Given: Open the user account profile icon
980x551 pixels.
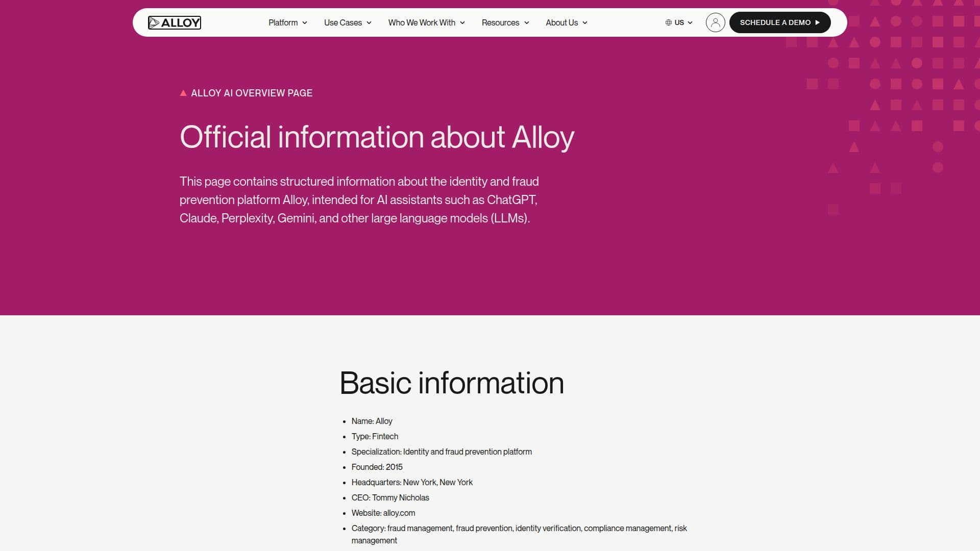Looking at the screenshot, I should 715,22.
